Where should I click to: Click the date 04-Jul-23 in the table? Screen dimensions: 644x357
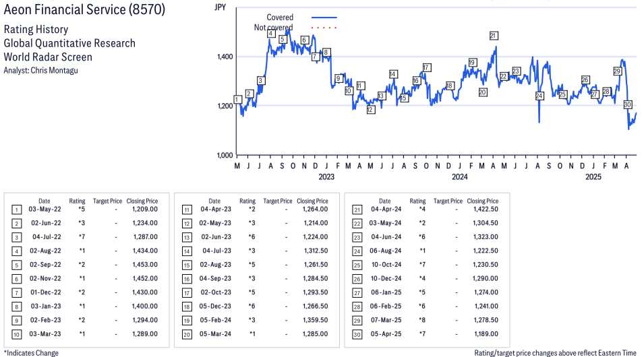pyautogui.click(x=217, y=251)
